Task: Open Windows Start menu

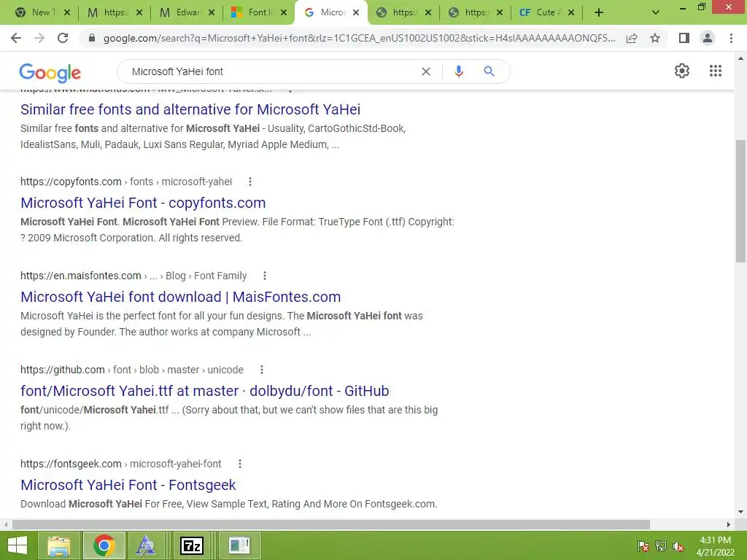Action: [x=18, y=545]
